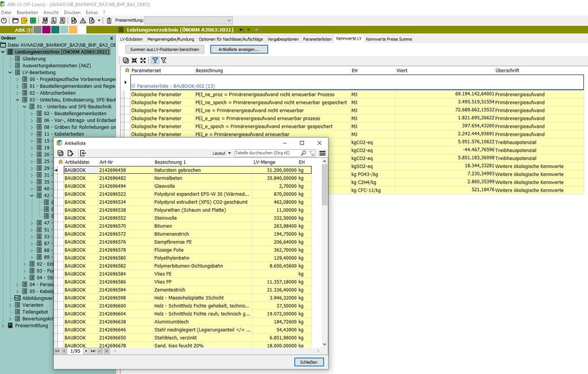Viewport: 588px width, 374px height.
Task: Open the Extras menu
Action: click(x=91, y=12)
